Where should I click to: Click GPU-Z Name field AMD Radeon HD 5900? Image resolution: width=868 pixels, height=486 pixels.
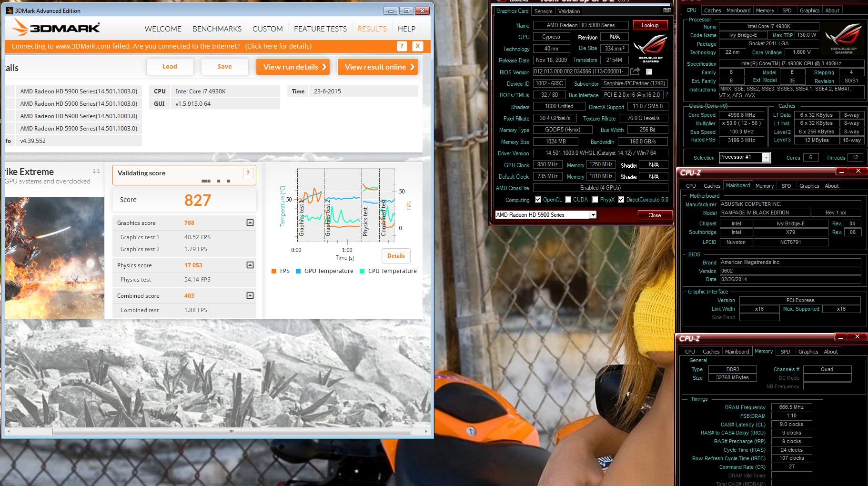click(x=581, y=25)
